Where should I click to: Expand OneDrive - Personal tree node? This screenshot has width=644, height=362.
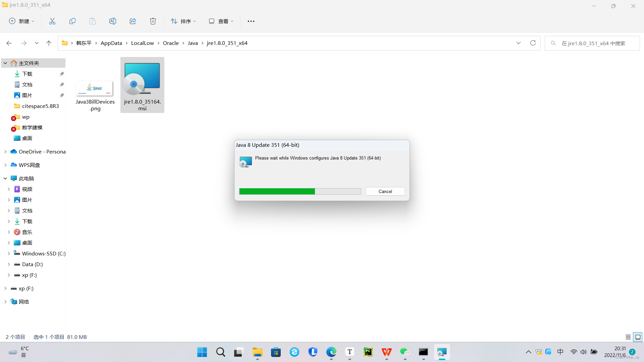(5, 152)
